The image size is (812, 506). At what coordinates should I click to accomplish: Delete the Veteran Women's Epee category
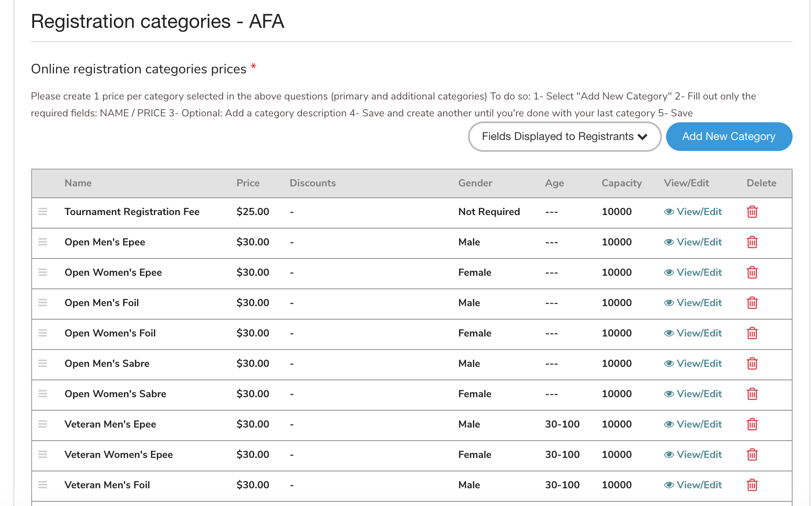tap(752, 455)
